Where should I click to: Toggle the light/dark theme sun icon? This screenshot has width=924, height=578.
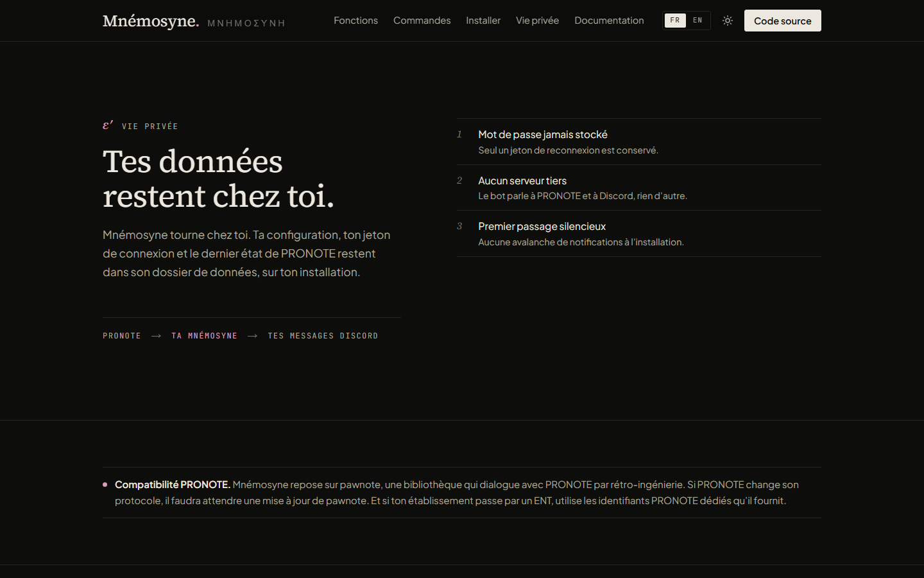727,21
